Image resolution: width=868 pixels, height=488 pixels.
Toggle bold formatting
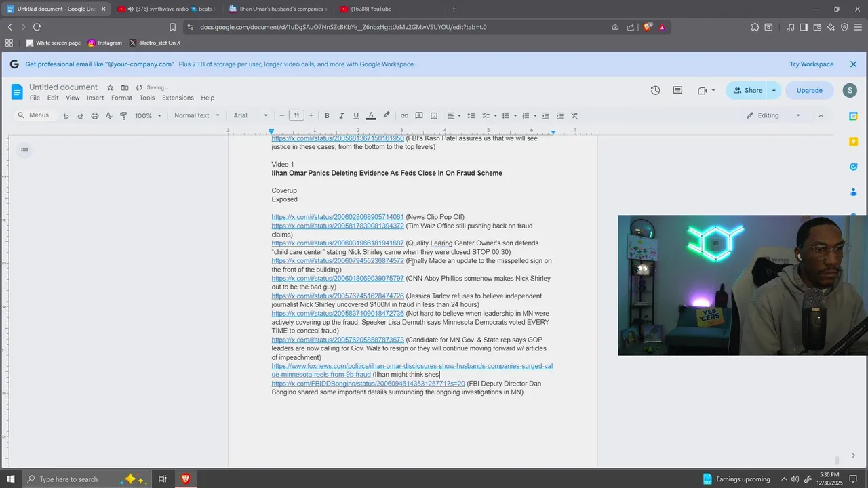[x=327, y=116]
